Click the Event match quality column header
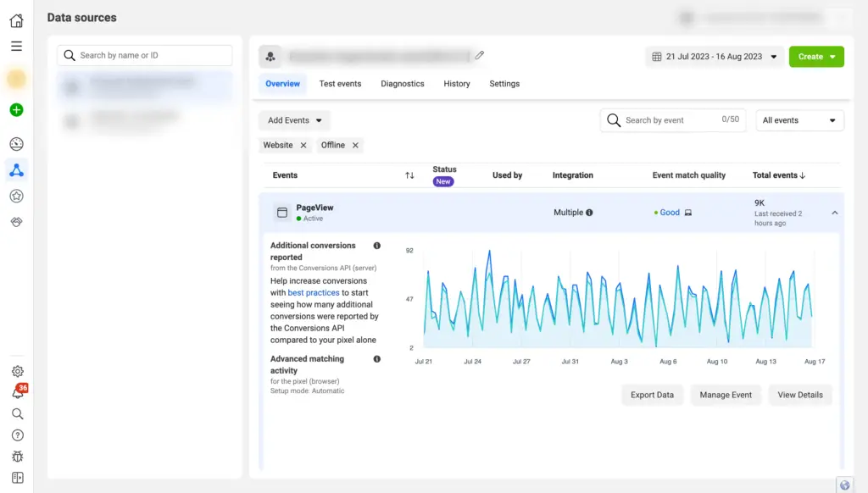 pyautogui.click(x=688, y=175)
